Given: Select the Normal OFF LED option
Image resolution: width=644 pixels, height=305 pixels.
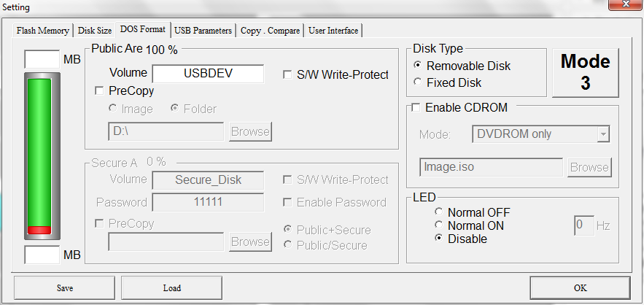Looking at the screenshot, I should coord(438,213).
